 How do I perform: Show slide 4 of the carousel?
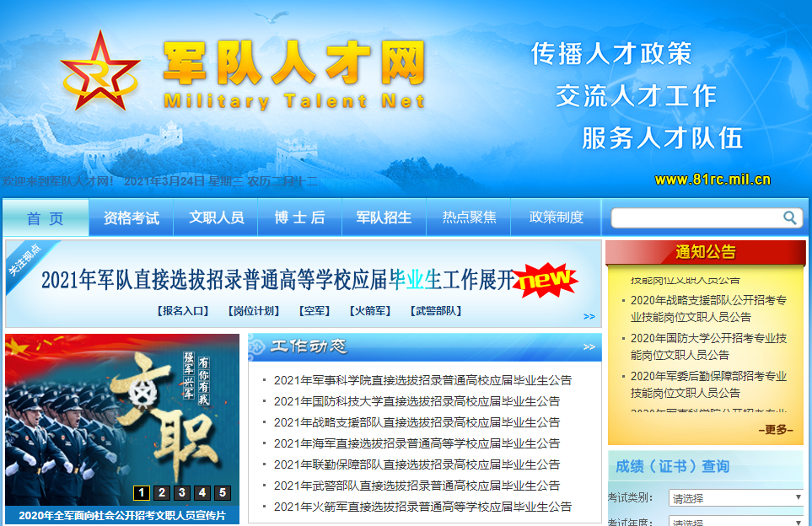coord(202,493)
